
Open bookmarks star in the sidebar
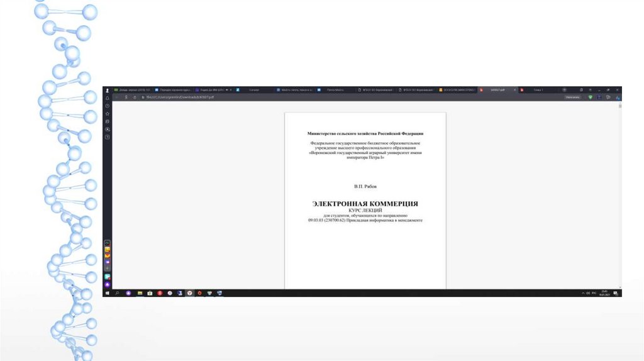[x=108, y=114]
